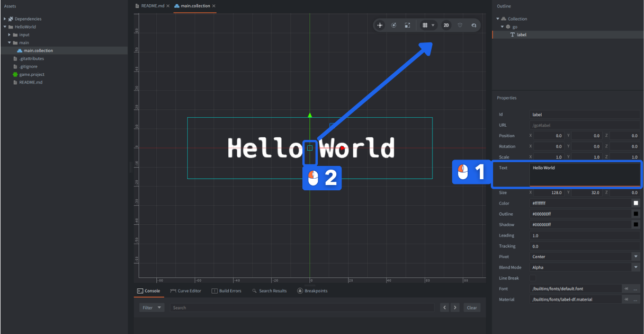This screenshot has height=334, width=644.
Task: Click the perspective camera icon
Action: 460,25
